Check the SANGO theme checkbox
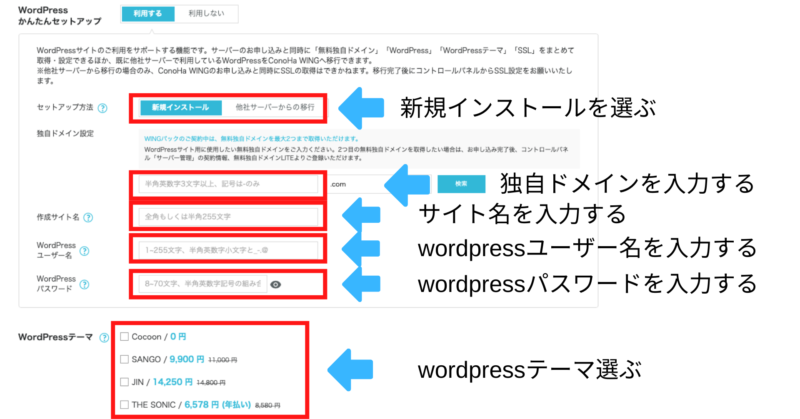 point(124,359)
